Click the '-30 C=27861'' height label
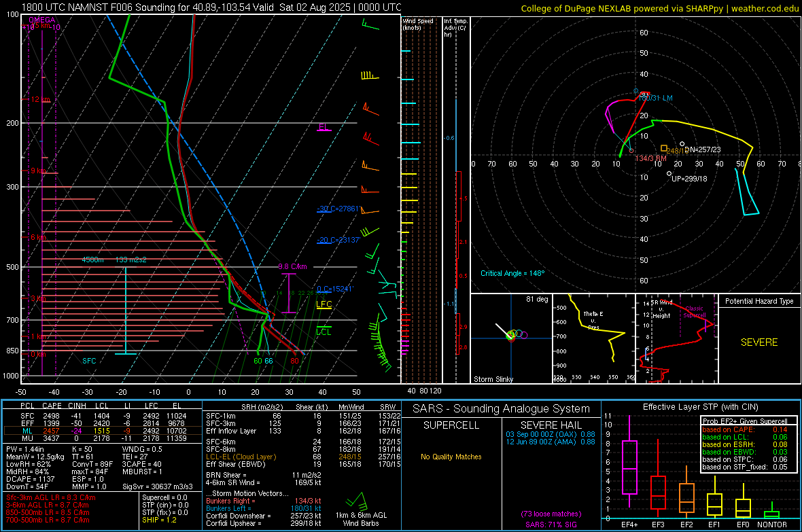 click(338, 209)
